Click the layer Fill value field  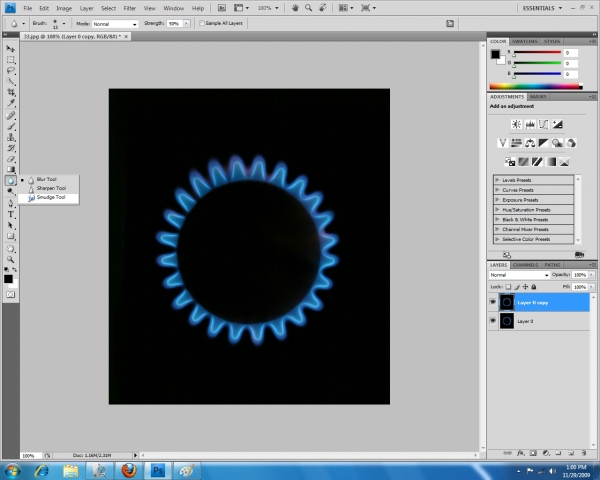(580, 286)
